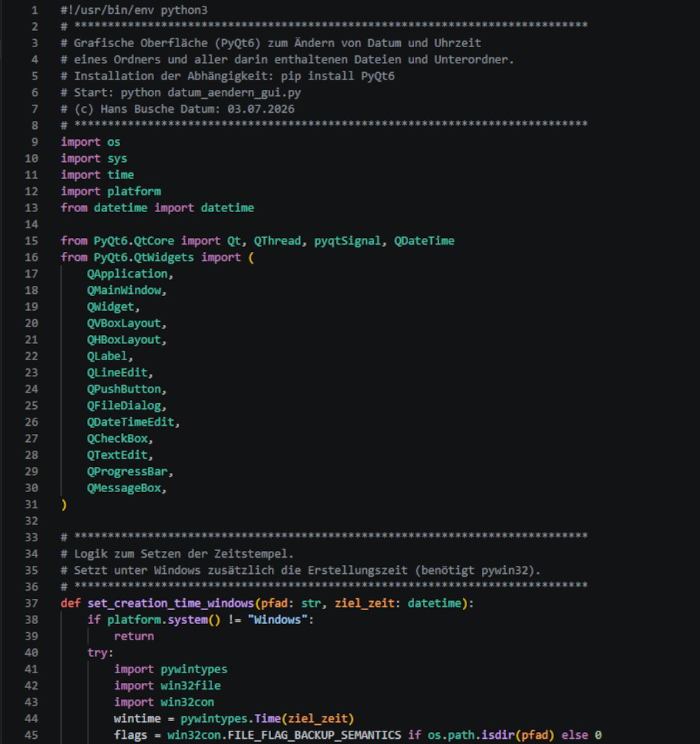Image resolution: width=700 pixels, height=744 pixels.
Task: Click 'import win32file' statement
Action: (167, 686)
